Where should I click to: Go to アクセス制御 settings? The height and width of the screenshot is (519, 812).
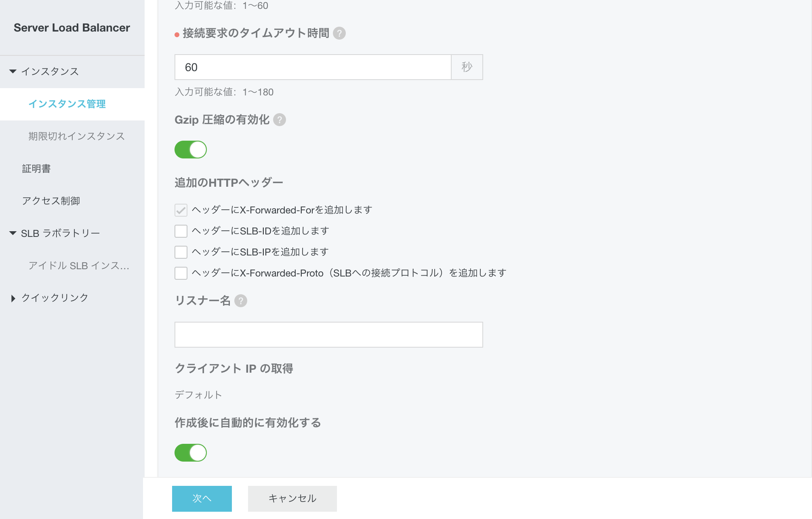52,201
